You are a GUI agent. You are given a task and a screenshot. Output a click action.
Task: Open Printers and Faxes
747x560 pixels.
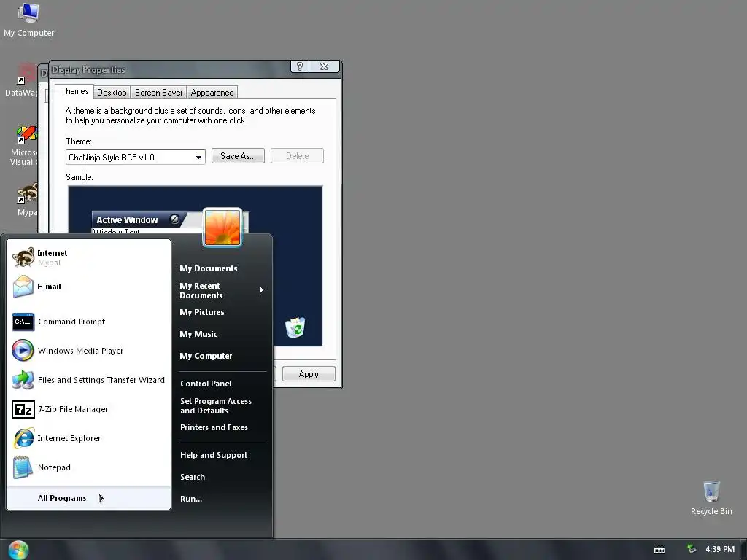point(214,427)
